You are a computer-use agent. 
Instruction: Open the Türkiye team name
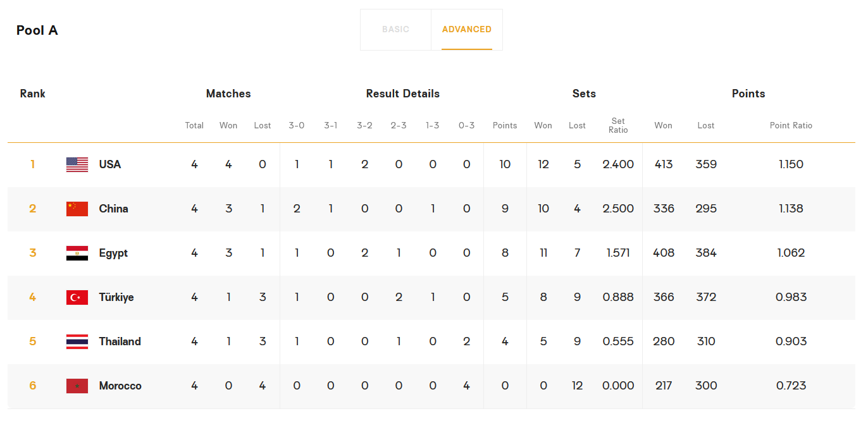point(116,297)
